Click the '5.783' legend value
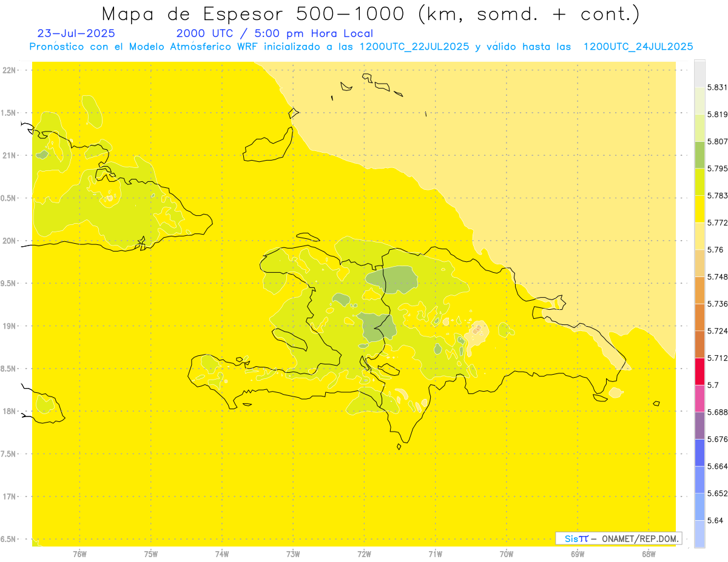Screen dimensions: 728x562 pos(717,196)
